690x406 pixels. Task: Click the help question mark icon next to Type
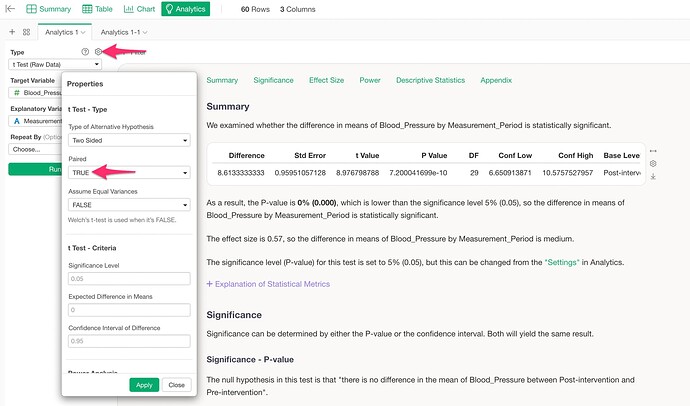pos(85,51)
